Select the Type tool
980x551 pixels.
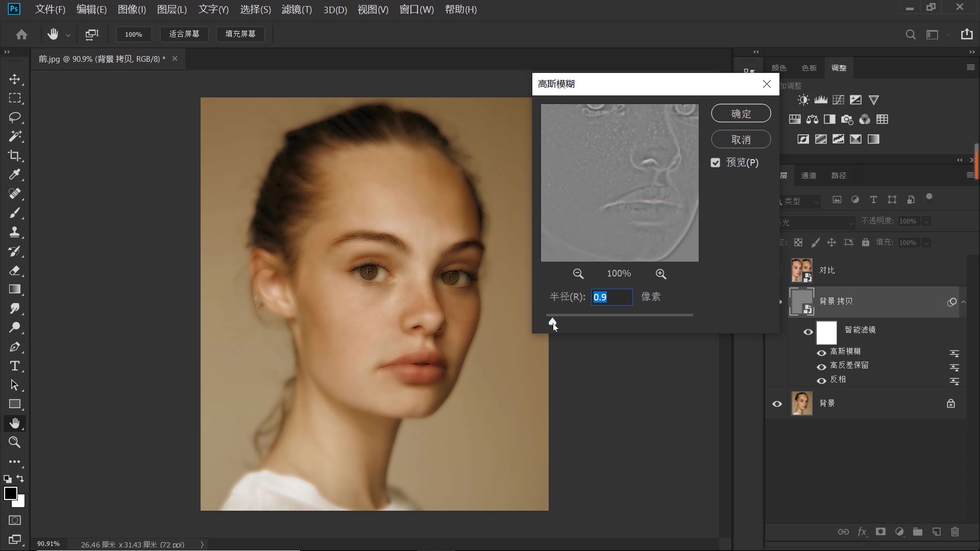pyautogui.click(x=14, y=366)
